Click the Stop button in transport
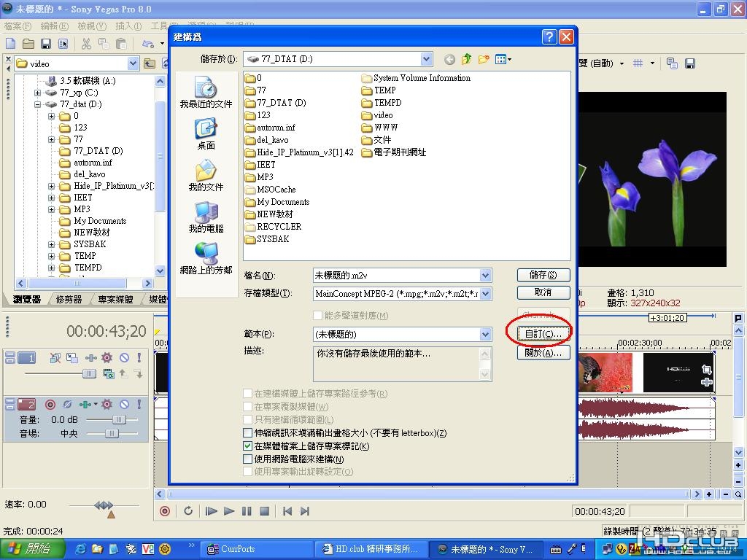This screenshot has height=560, width=747. coord(264,511)
